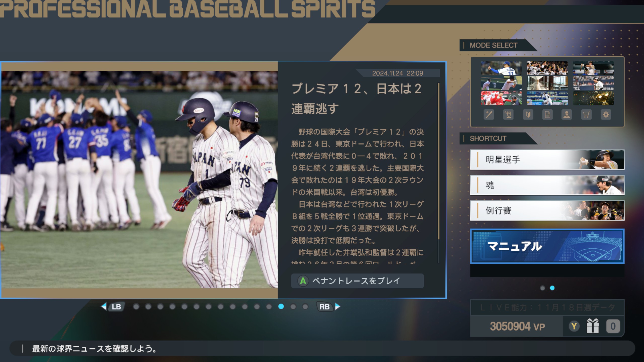Select the first news page dot

coord(136,307)
